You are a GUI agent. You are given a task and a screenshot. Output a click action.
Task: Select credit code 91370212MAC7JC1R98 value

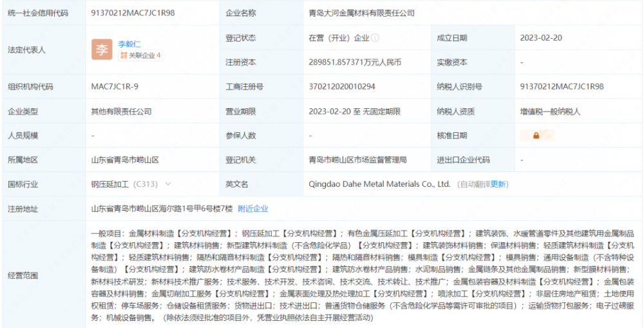click(x=133, y=13)
